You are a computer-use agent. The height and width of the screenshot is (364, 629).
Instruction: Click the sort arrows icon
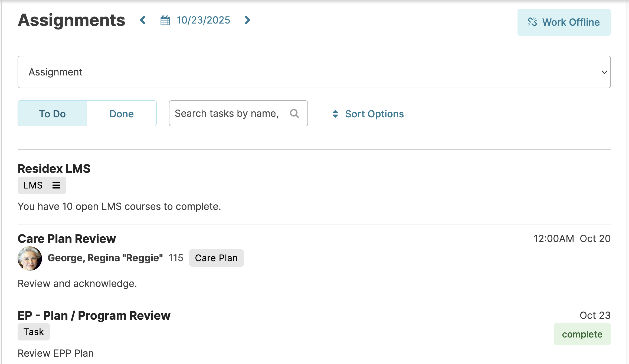335,114
